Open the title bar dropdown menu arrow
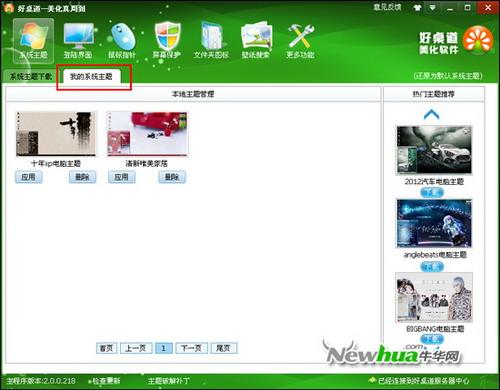The height and width of the screenshot is (390, 500). [x=432, y=7]
